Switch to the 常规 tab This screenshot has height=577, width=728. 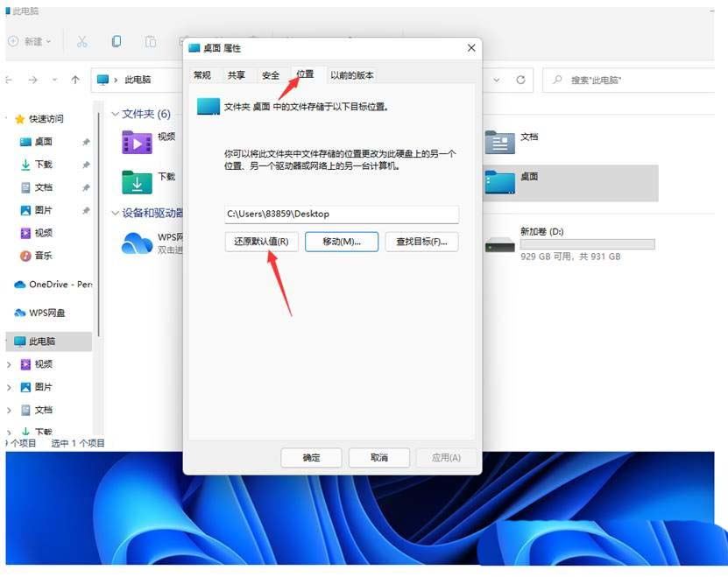click(202, 75)
